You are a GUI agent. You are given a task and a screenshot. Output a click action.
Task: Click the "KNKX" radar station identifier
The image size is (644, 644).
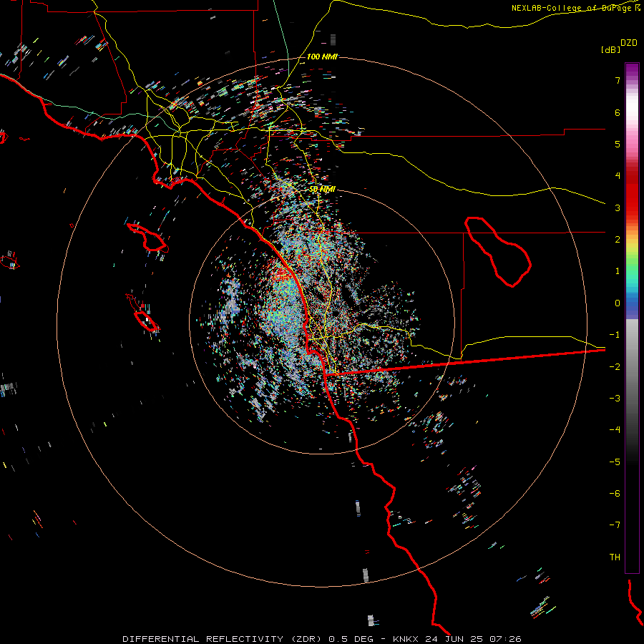pos(406,639)
